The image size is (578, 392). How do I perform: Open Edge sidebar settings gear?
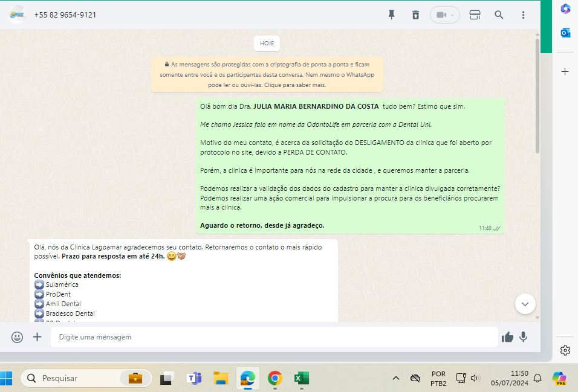coord(565,350)
